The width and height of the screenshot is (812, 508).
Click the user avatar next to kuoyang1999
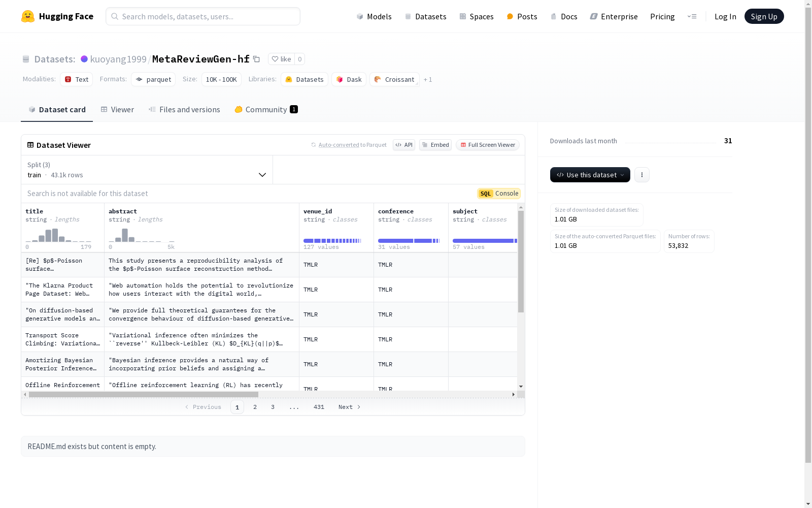(84, 59)
